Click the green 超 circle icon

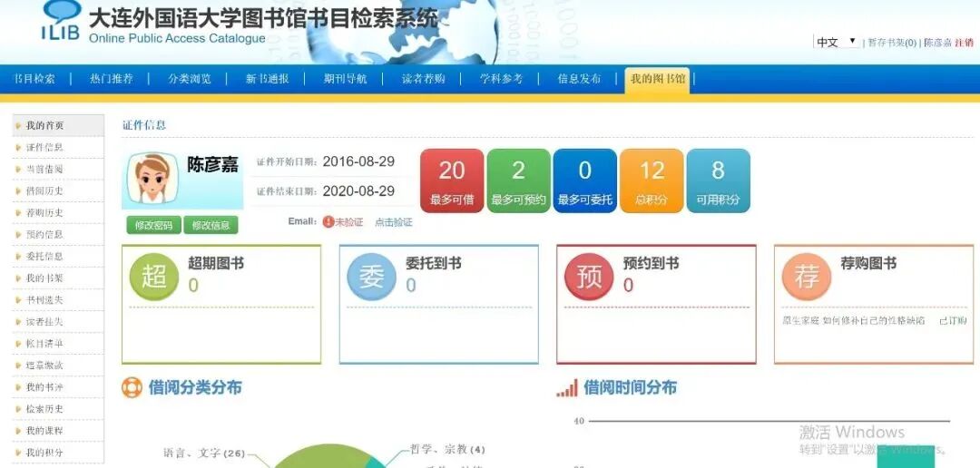point(153,277)
